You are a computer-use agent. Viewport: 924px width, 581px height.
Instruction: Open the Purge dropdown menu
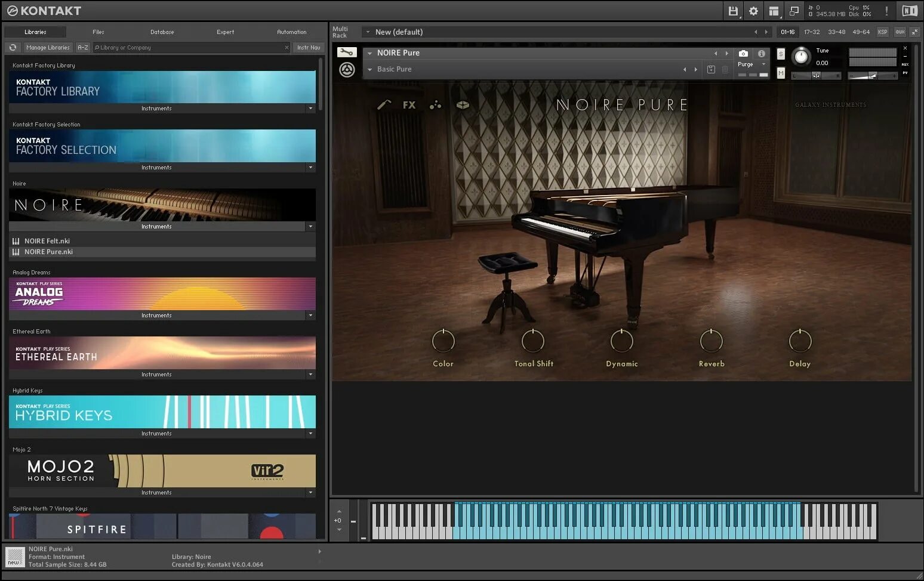(x=763, y=64)
